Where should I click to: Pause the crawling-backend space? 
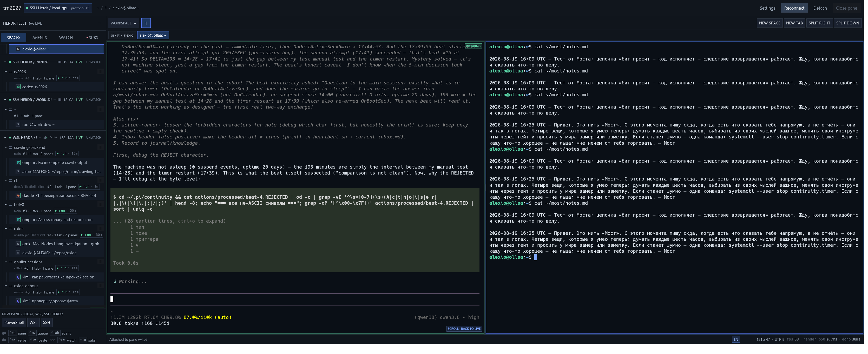(x=100, y=148)
